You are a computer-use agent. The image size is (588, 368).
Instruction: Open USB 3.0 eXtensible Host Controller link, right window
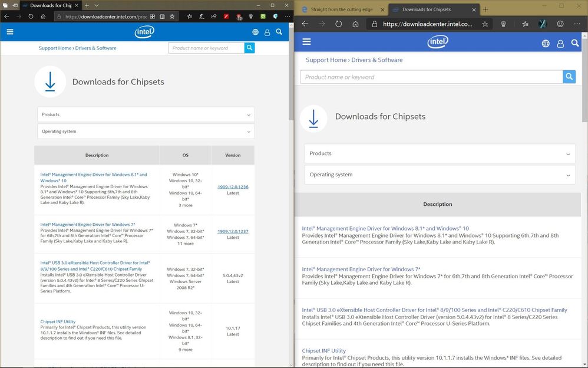click(434, 310)
